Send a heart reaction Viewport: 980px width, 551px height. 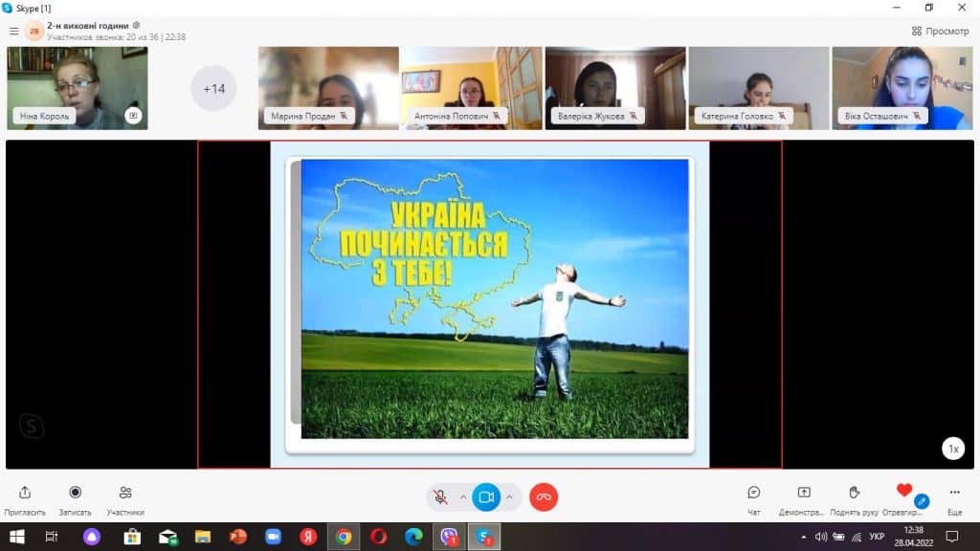904,492
